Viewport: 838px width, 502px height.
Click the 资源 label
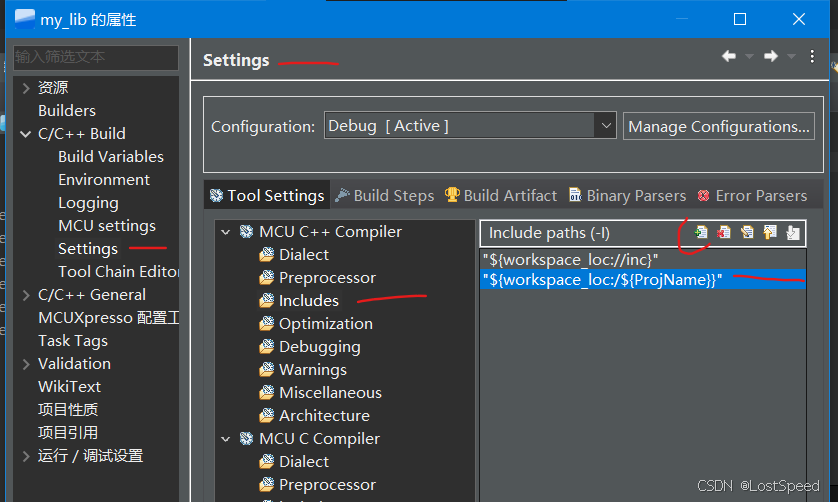tap(53, 88)
